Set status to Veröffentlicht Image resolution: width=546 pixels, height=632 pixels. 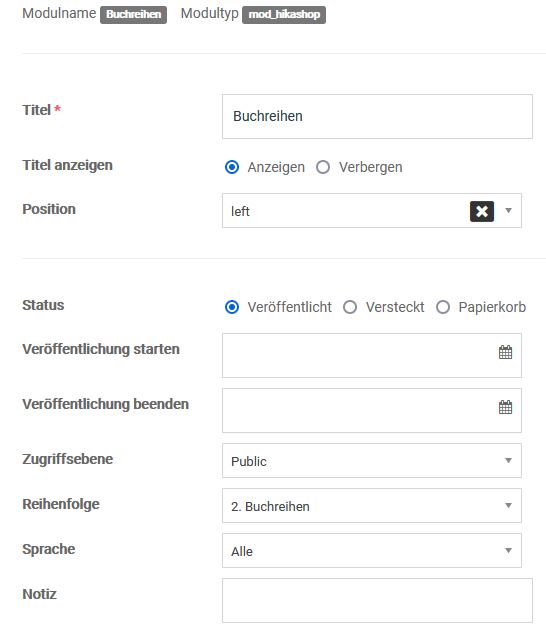232,307
